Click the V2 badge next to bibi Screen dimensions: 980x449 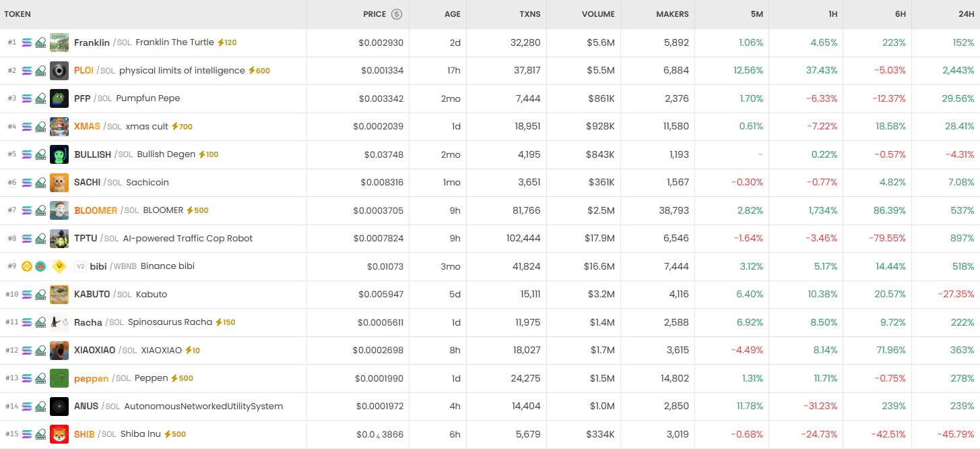coord(80,266)
